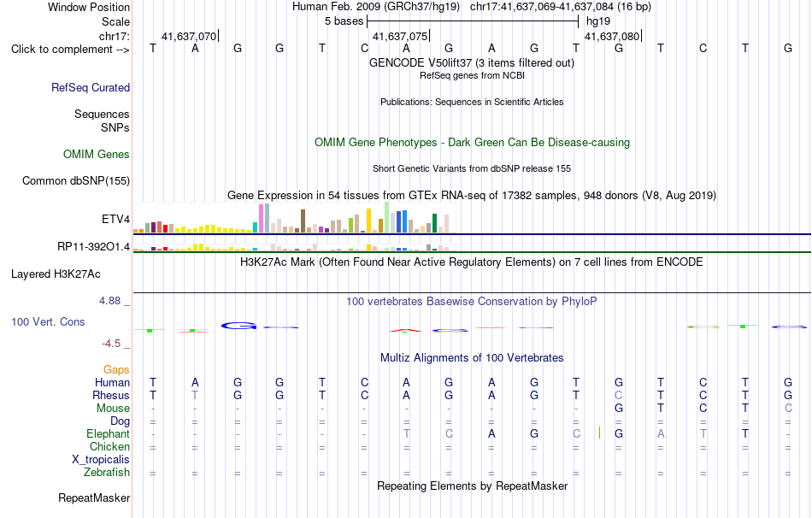Click the 'RefSeq genes from NCBI' title

472,75
